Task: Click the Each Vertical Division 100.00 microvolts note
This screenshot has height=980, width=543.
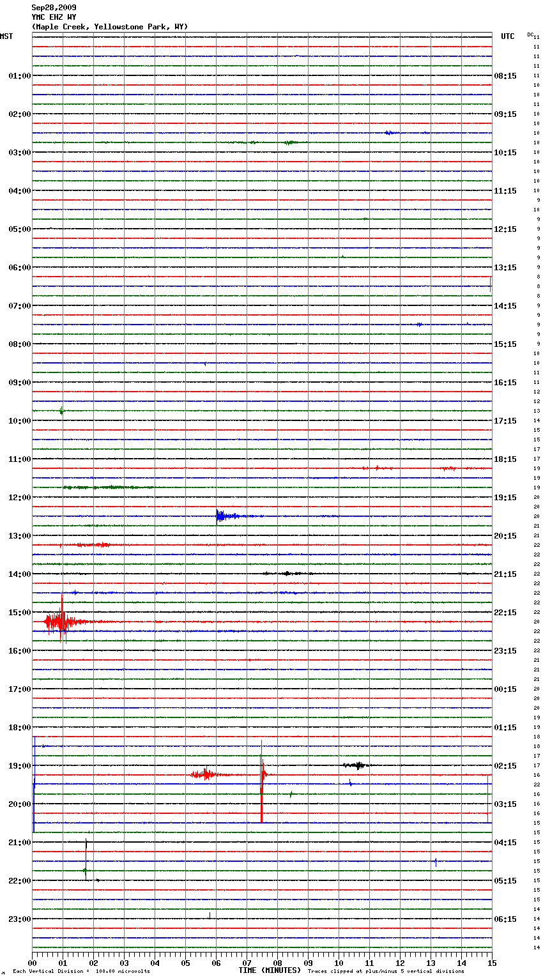Action: coord(81,972)
